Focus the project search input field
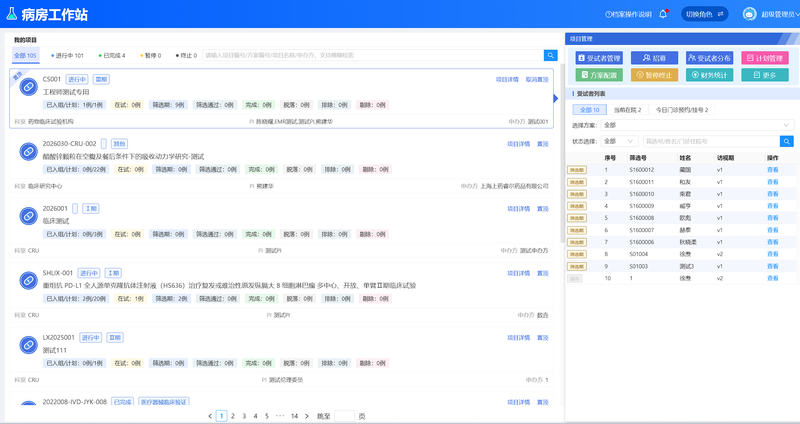 (x=373, y=55)
